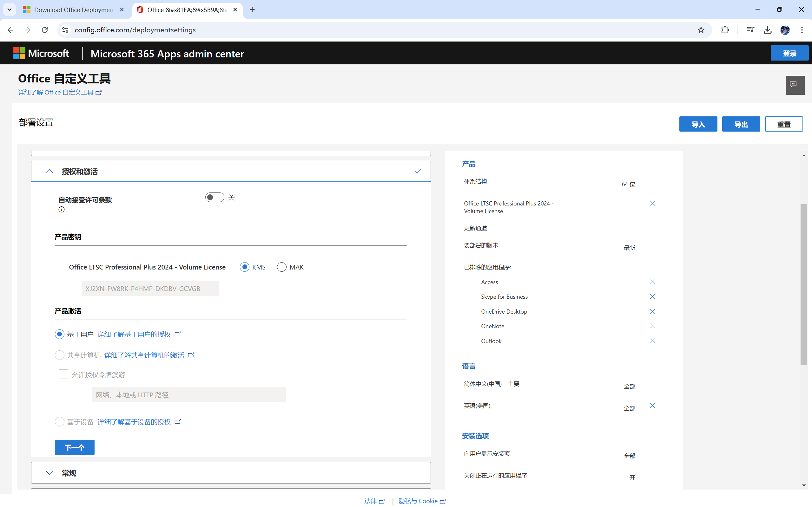812x507 pixels.
Task: View site information icon
Action: [x=65, y=30]
